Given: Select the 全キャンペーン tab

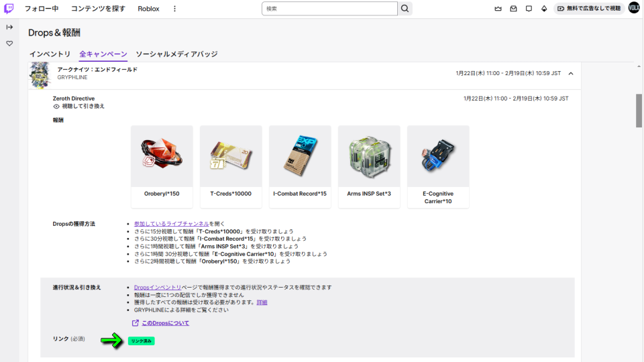Looking at the screenshot, I should [103, 54].
